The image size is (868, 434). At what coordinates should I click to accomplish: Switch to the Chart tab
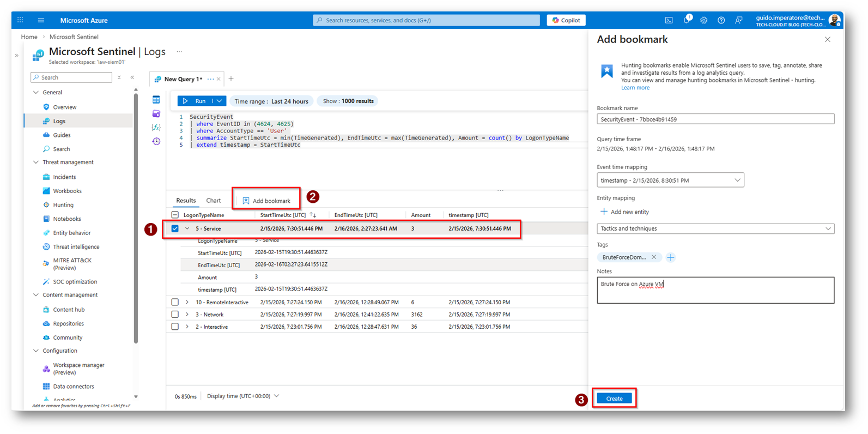[213, 201]
